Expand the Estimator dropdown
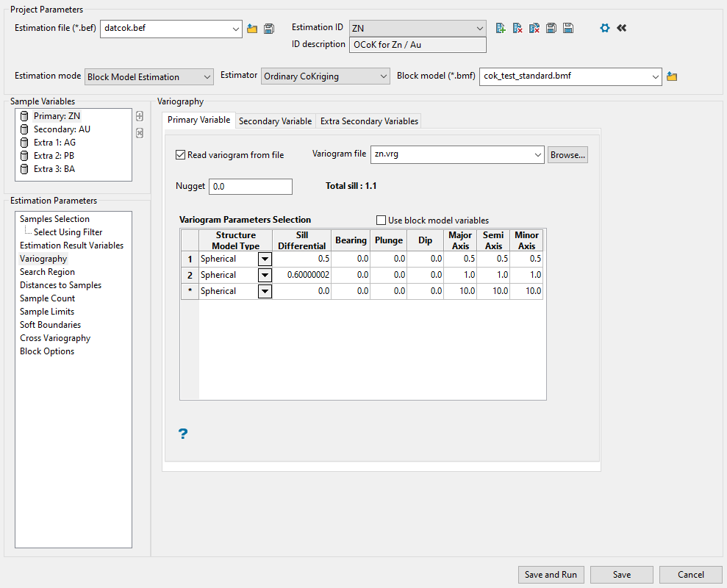The image size is (727, 588). point(382,76)
